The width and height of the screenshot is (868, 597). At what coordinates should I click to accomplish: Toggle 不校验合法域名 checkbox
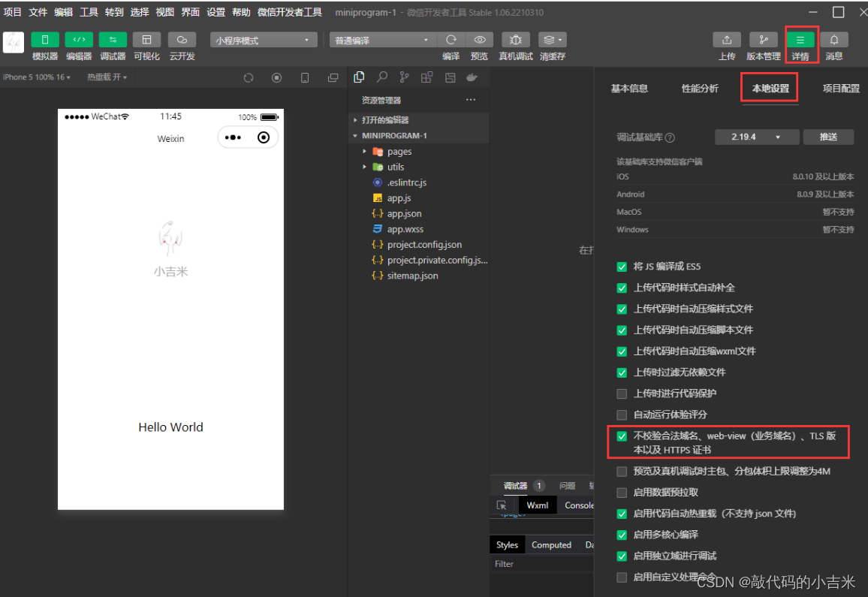click(622, 436)
